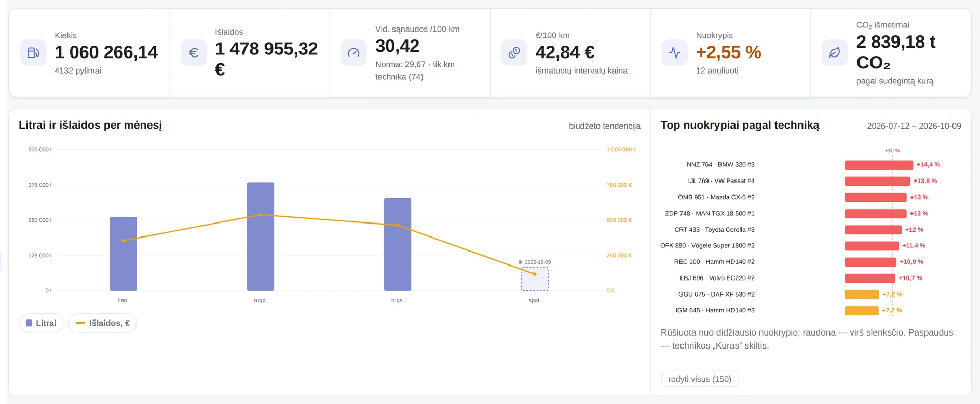The image size is (980, 404).
Task: Click the iki 2026-10-09 chart label
Action: [x=535, y=262]
